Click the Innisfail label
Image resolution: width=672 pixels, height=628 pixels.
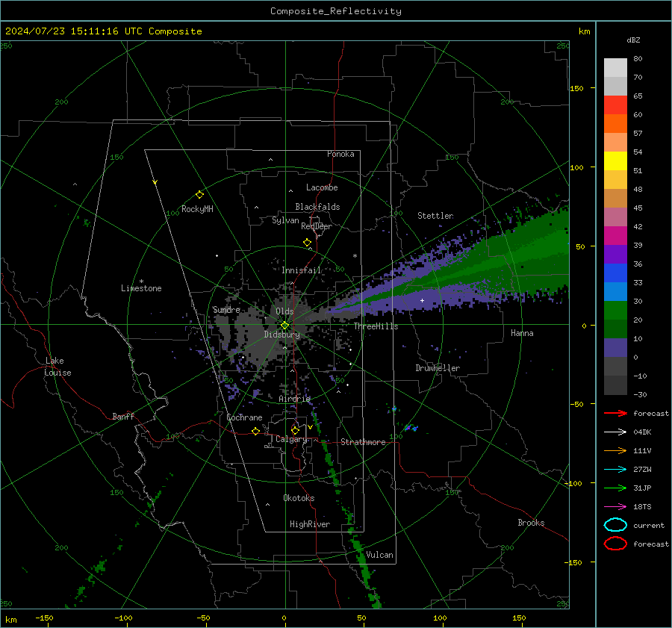coord(302,270)
